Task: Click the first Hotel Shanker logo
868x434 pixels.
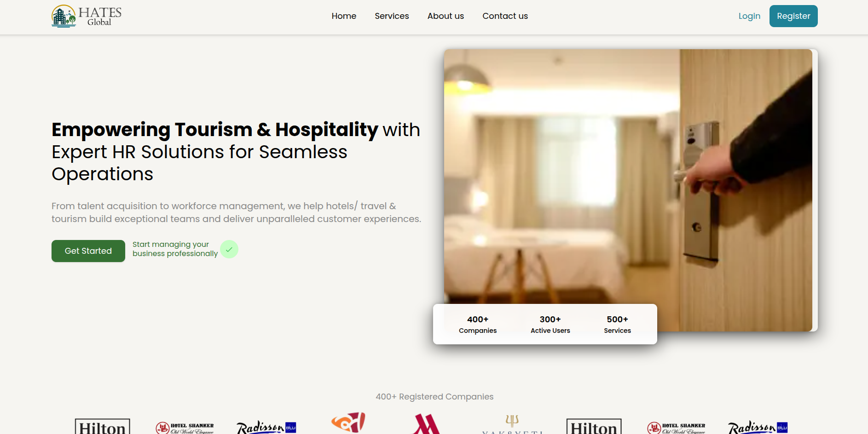Action: point(185,428)
